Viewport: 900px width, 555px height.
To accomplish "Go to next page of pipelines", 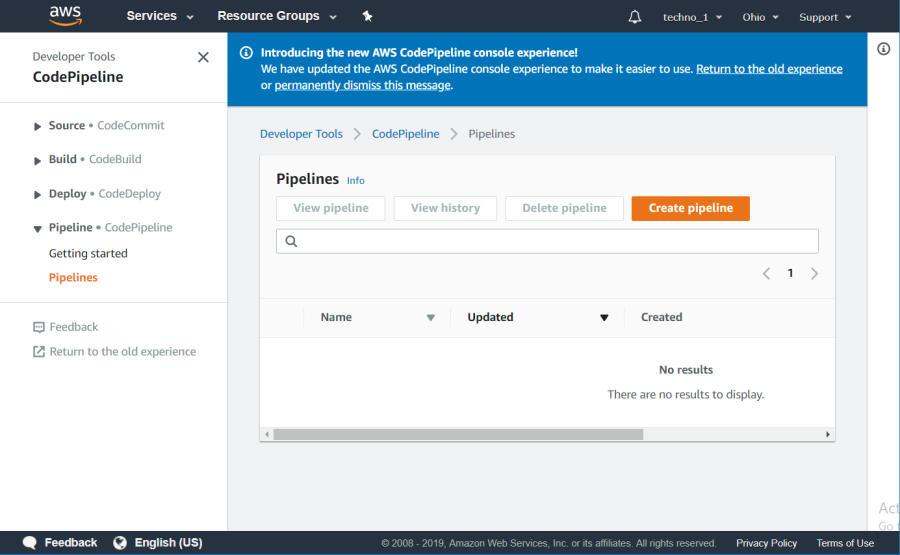I will click(814, 274).
